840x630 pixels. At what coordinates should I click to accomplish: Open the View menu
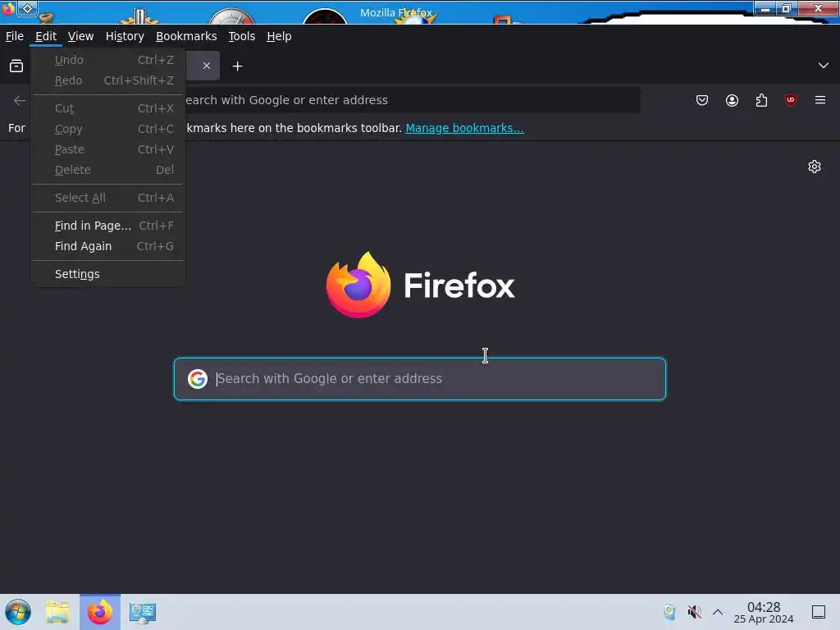click(81, 36)
